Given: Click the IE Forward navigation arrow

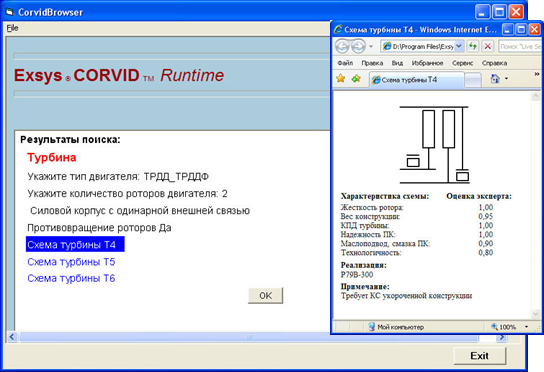Looking at the screenshot, I should click(x=358, y=46).
